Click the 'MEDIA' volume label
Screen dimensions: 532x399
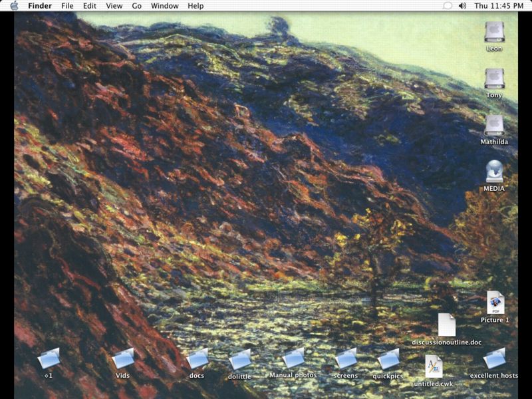click(494, 189)
